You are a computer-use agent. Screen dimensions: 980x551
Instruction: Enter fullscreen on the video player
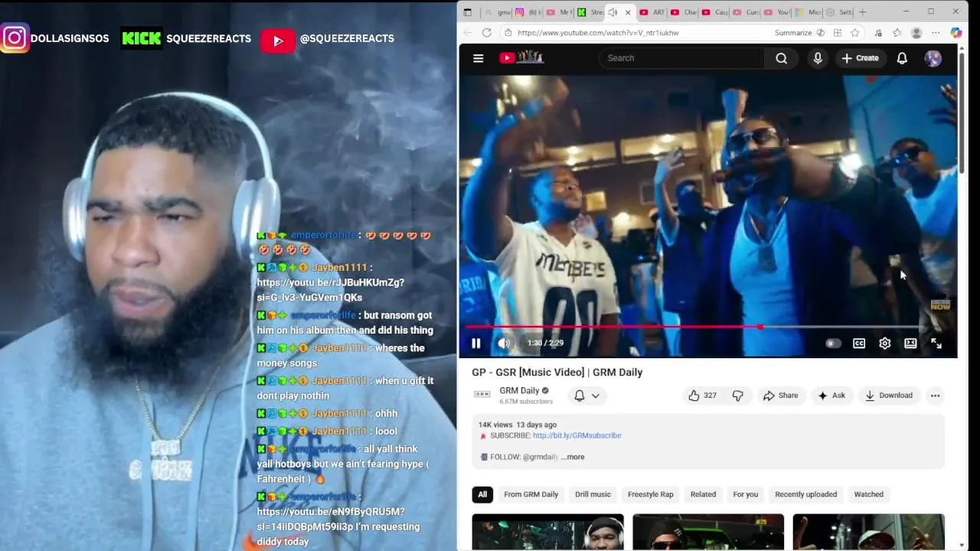(936, 344)
